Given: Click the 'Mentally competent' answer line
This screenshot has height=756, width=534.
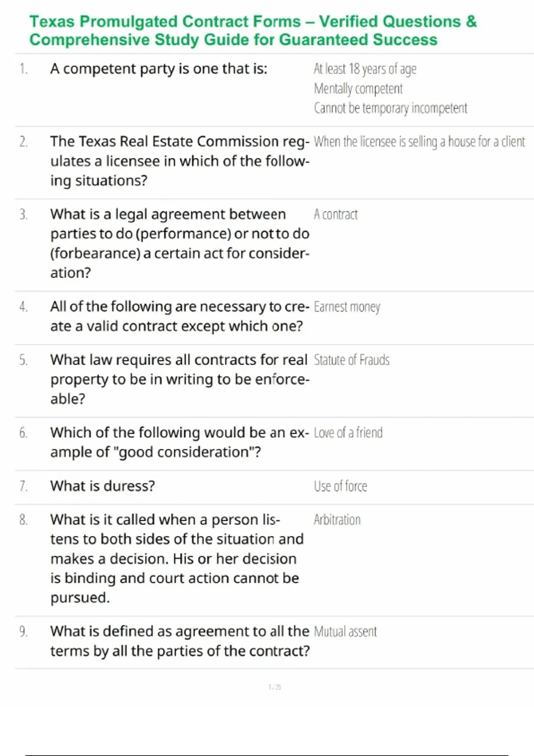Looking at the screenshot, I should coord(358,88).
